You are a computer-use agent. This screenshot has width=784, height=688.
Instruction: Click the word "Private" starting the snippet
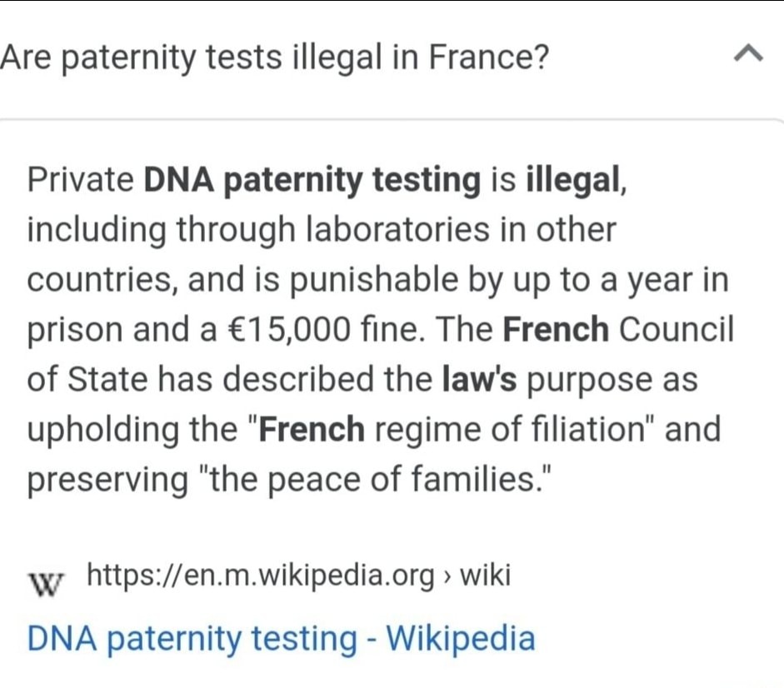[x=80, y=180]
